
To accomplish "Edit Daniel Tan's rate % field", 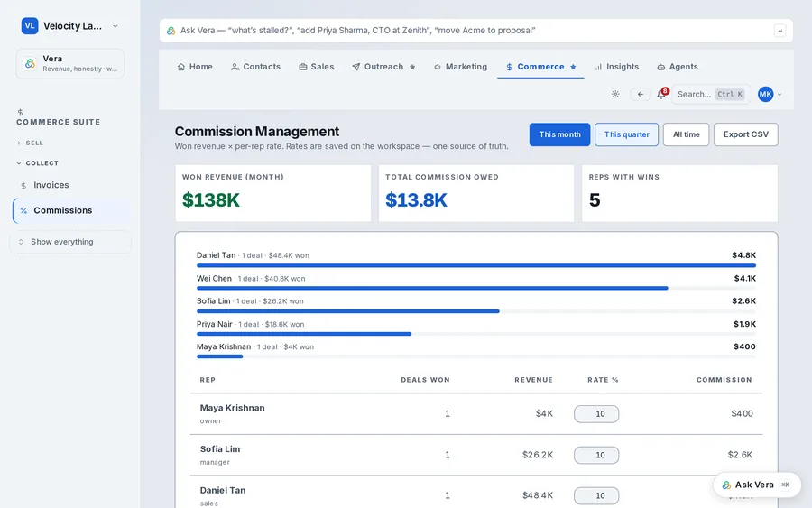I will pyautogui.click(x=596, y=496).
